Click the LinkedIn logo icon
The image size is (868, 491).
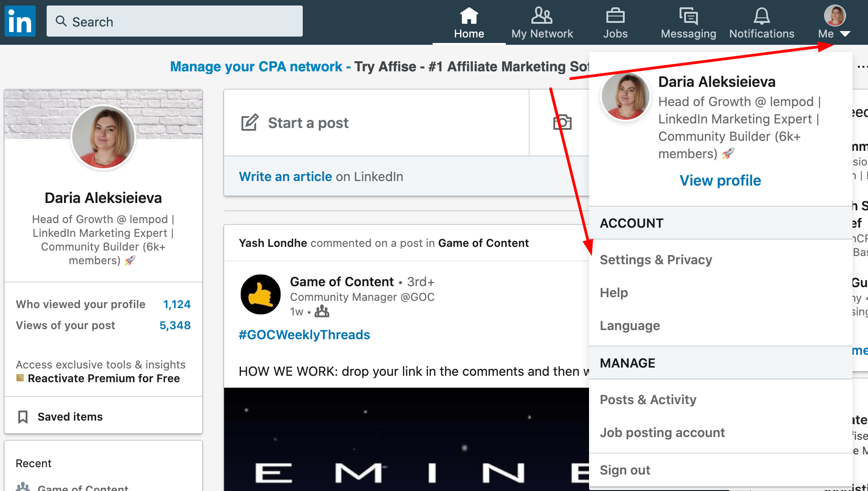[x=20, y=21]
